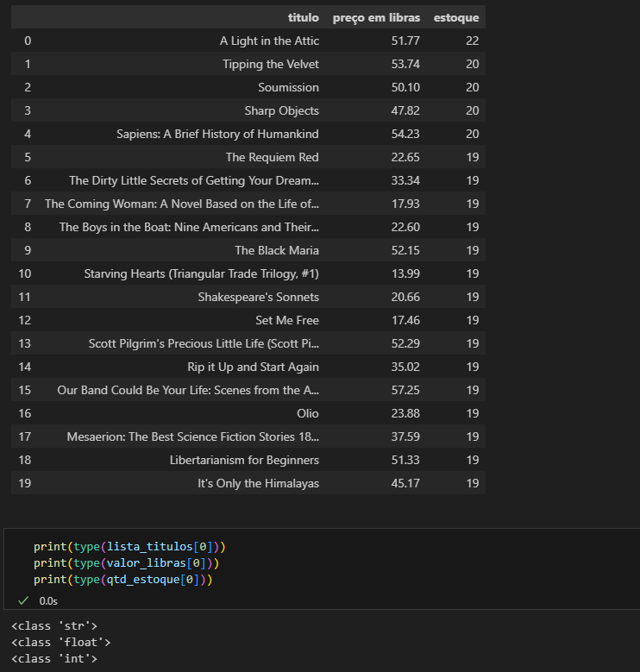640x672 pixels.
Task: Select the stock value 22
Action: (x=473, y=41)
